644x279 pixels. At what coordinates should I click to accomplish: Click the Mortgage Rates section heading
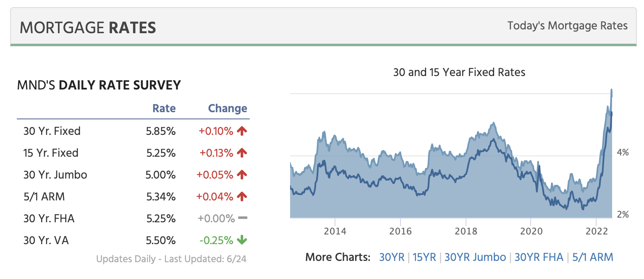(88, 28)
